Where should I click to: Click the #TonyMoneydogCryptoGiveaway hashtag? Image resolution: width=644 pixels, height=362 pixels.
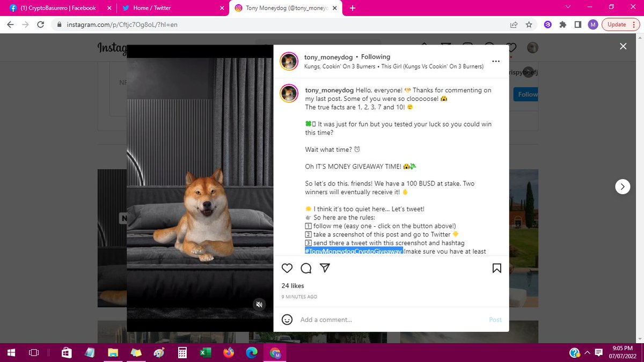(x=354, y=252)
